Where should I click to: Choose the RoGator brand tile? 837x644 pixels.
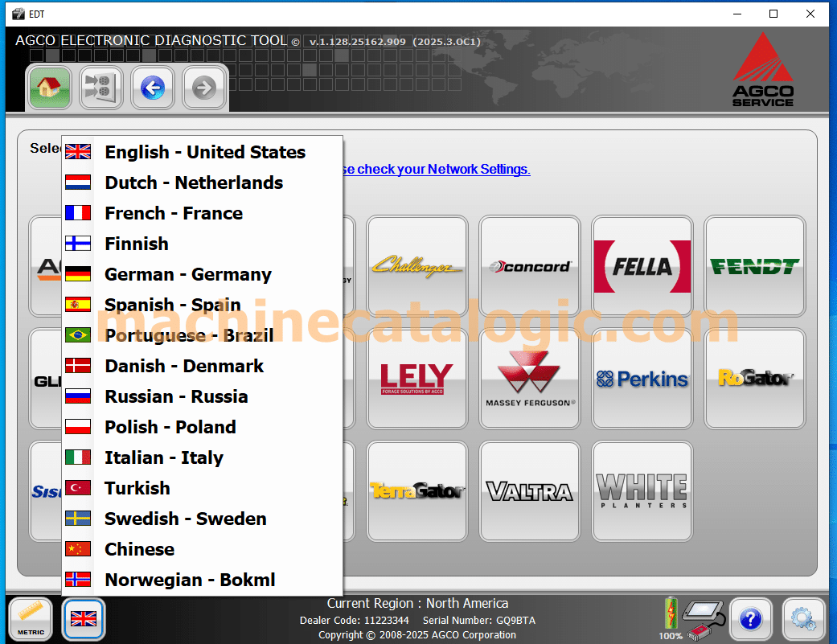tap(755, 379)
